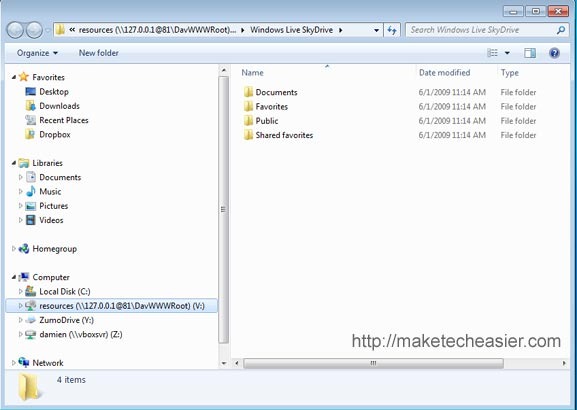Click Type cell of Favorites row
577x410 pixels.
click(518, 106)
